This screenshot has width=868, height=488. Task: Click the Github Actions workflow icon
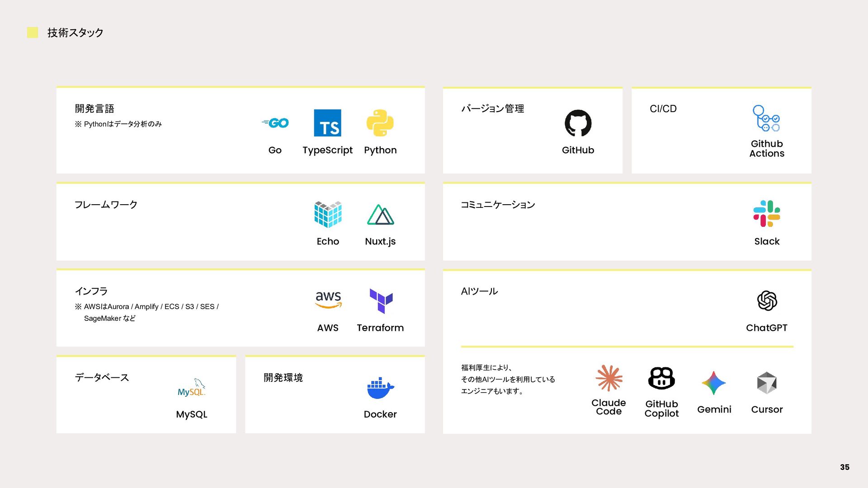point(766,118)
